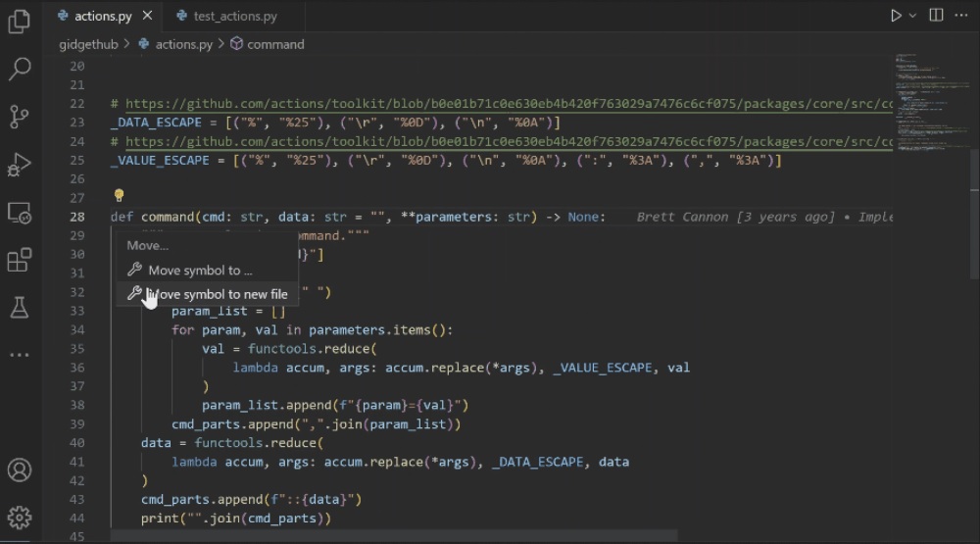
Task: Open the Extensions view
Action: (x=20, y=260)
